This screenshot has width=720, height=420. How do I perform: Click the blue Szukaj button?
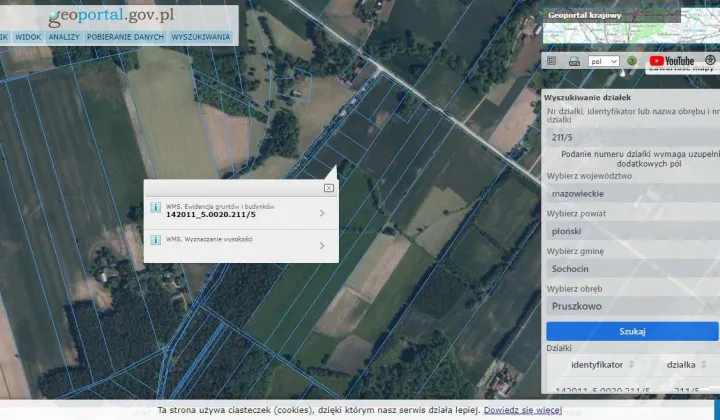click(x=632, y=331)
